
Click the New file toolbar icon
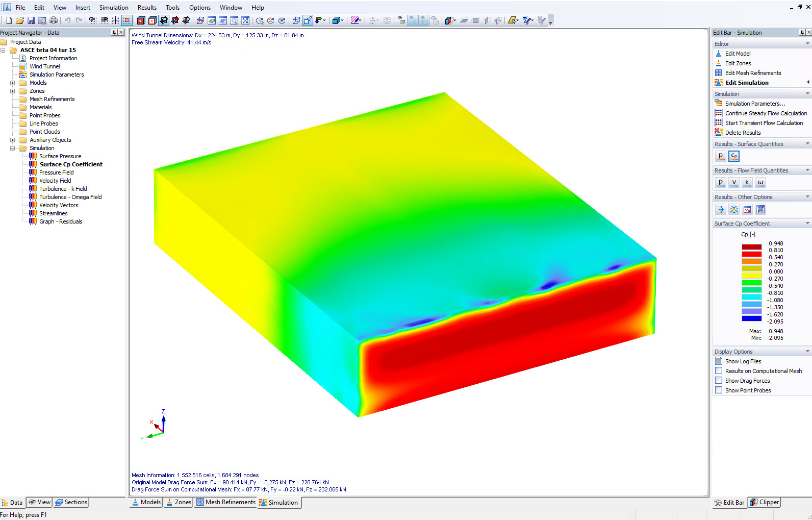[9, 20]
